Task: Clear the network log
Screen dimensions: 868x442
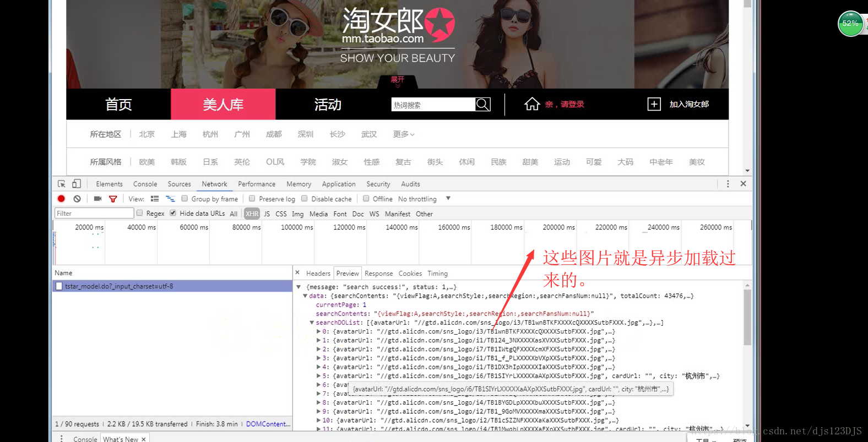Action: click(77, 199)
